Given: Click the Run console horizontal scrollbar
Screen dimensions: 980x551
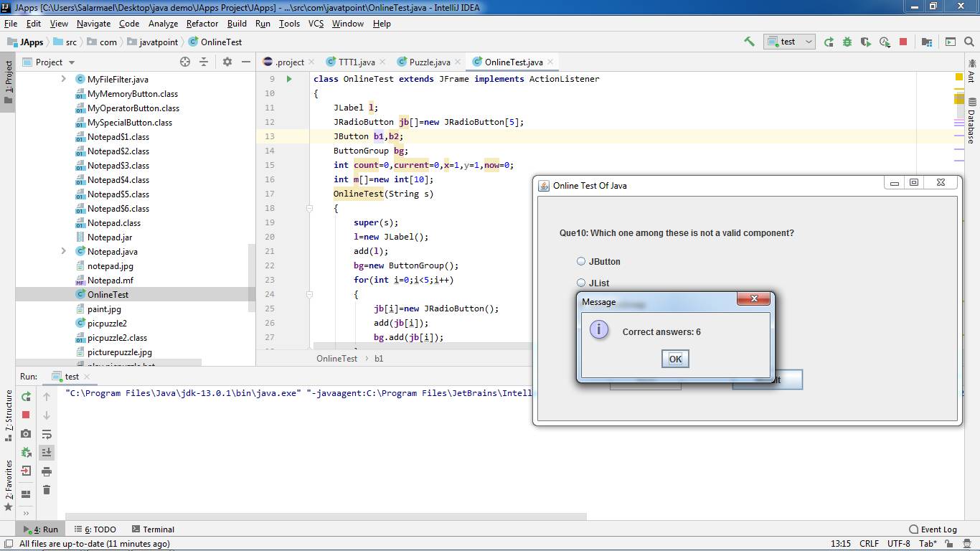Looking at the screenshot, I should click(x=326, y=516).
